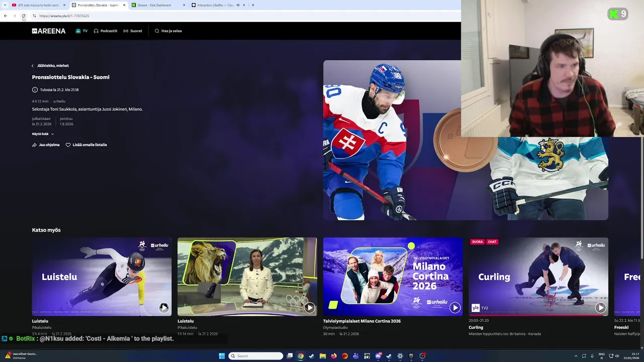Screen dimensions: 644x362
Task: Reload the Areena page
Action: point(24,16)
